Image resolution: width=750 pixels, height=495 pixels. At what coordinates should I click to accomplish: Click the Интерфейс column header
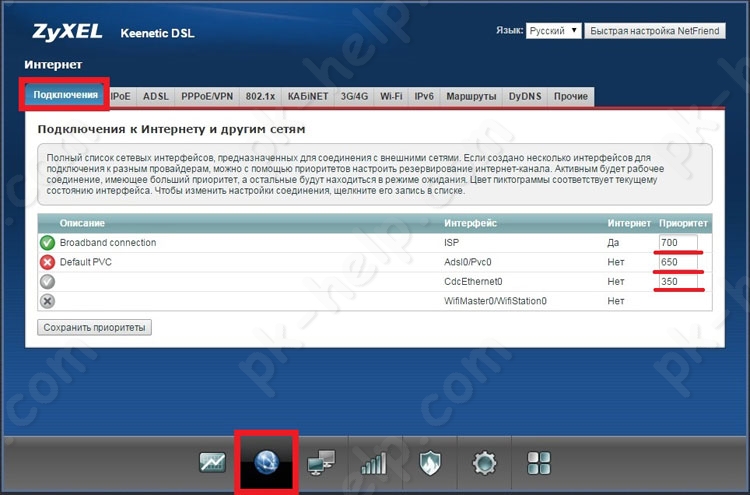(x=470, y=223)
